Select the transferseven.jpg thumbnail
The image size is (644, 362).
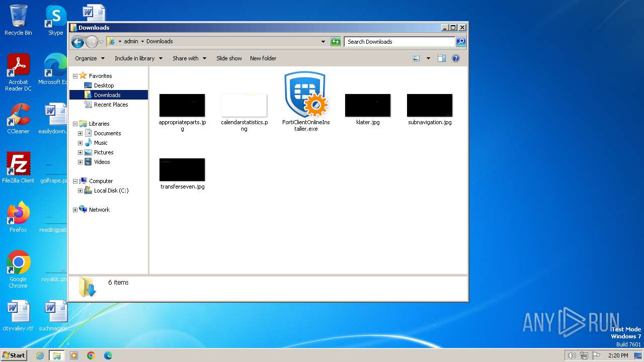(x=182, y=169)
